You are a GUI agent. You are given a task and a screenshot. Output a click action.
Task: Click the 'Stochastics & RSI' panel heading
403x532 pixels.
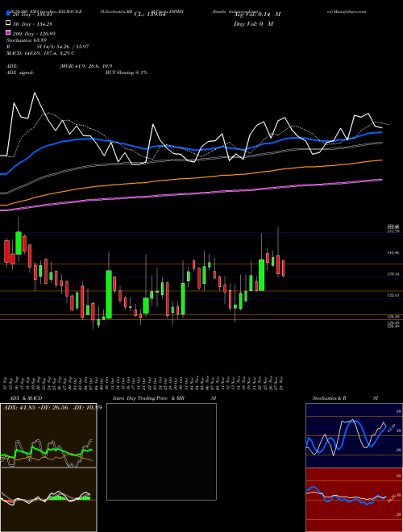[x=345, y=398]
